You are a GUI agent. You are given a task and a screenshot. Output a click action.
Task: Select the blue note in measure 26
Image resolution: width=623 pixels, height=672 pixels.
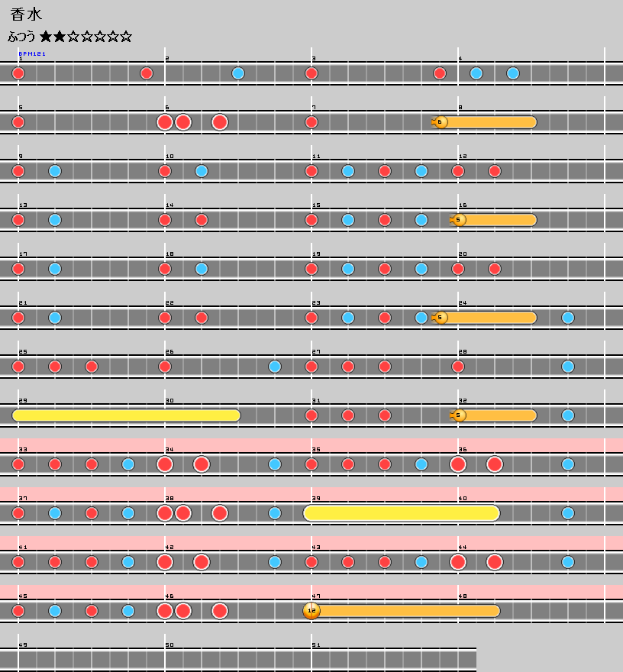point(275,367)
